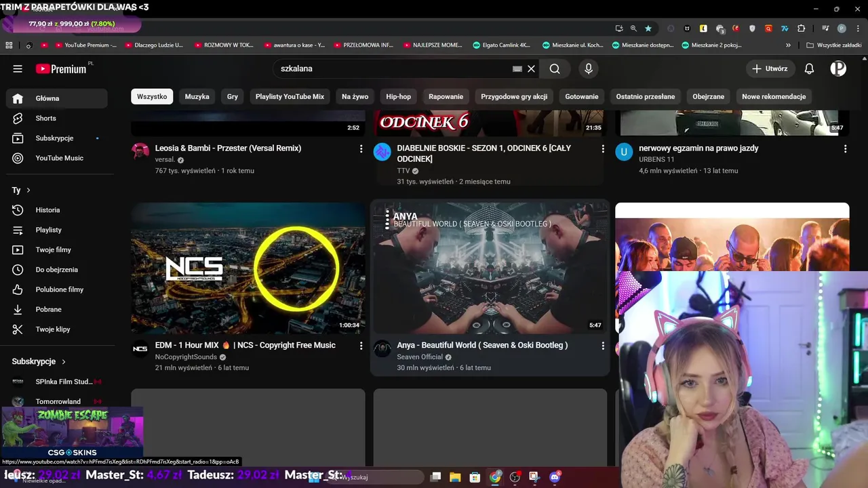The width and height of the screenshot is (868, 488).
Task: Open Wszystkie zakładki bookmarks folder
Action: click(x=833, y=45)
